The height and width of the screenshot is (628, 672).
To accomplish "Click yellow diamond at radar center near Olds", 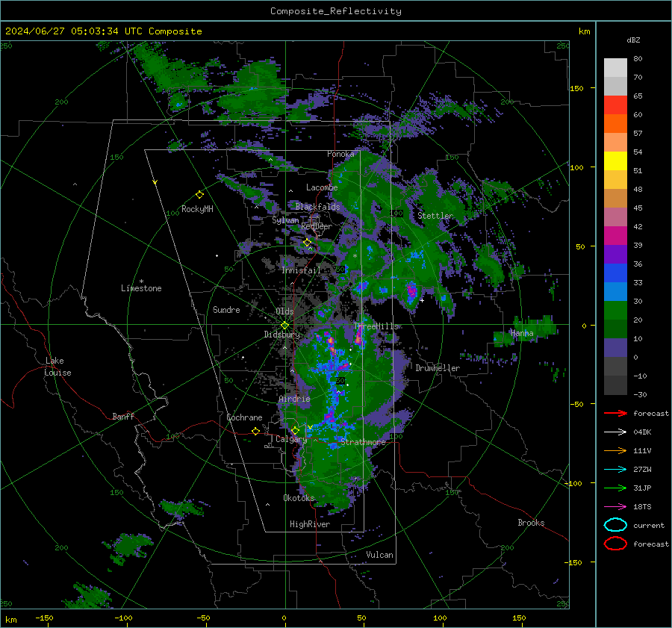I will [284, 326].
